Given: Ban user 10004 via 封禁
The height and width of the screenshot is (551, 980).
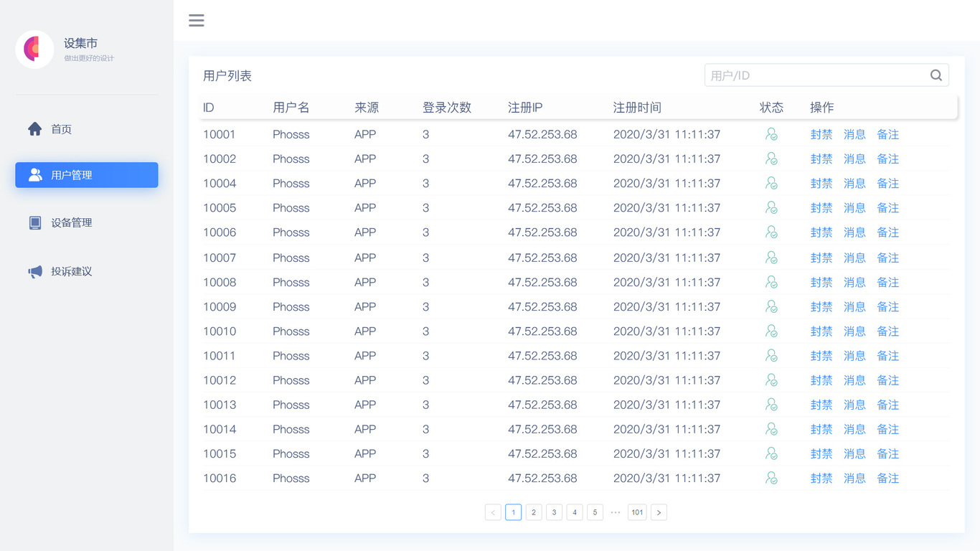Looking at the screenshot, I should (821, 183).
